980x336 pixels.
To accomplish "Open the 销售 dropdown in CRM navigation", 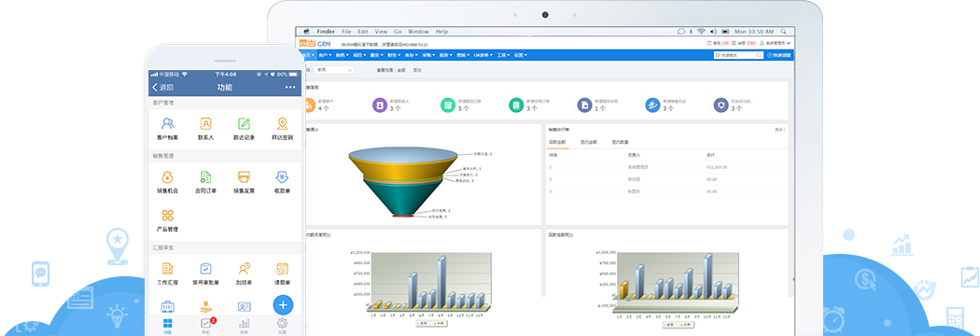I will click(x=343, y=55).
